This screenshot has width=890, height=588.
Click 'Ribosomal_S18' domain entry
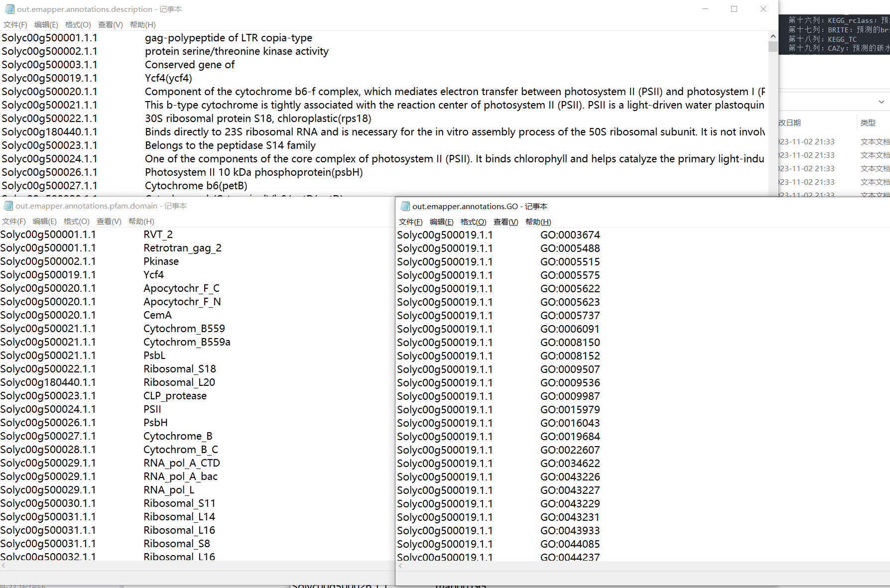coord(180,369)
